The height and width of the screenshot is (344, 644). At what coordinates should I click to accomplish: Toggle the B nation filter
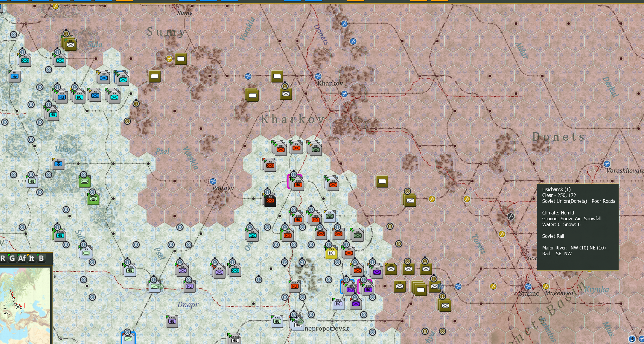(41, 259)
